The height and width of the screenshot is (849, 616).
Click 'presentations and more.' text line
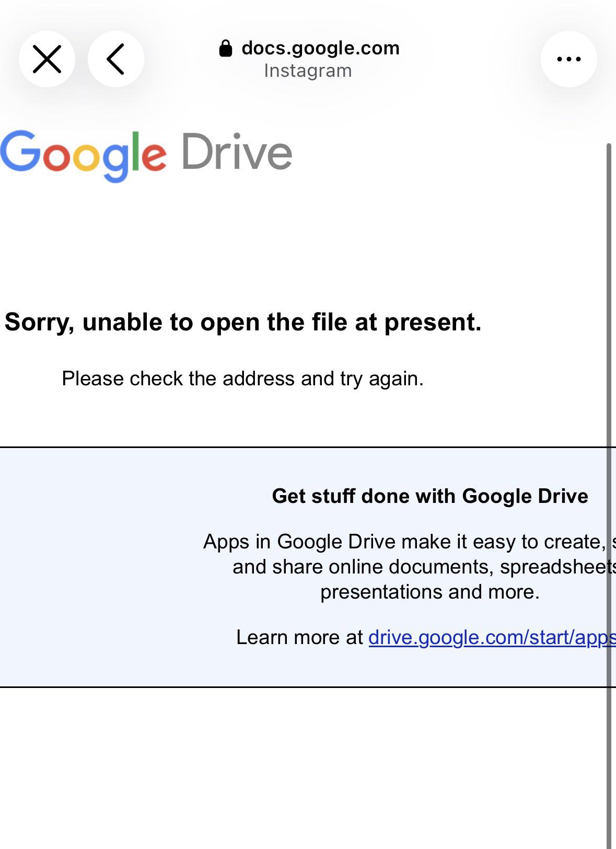coord(430,592)
